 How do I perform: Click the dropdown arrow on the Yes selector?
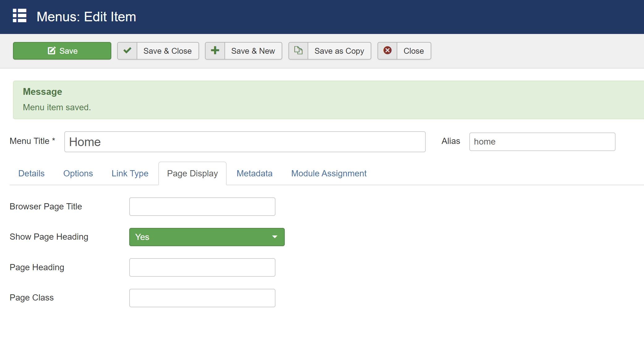[x=275, y=237]
